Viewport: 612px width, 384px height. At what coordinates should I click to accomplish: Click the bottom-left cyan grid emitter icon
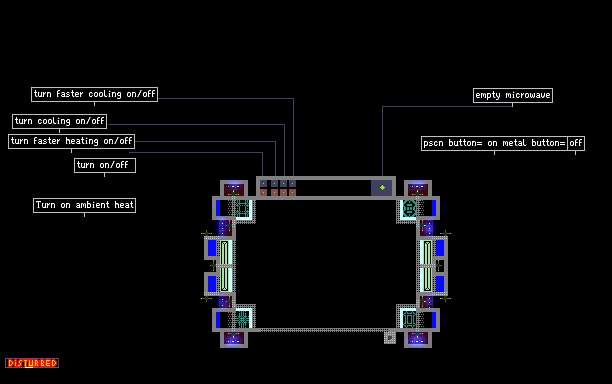(x=242, y=319)
